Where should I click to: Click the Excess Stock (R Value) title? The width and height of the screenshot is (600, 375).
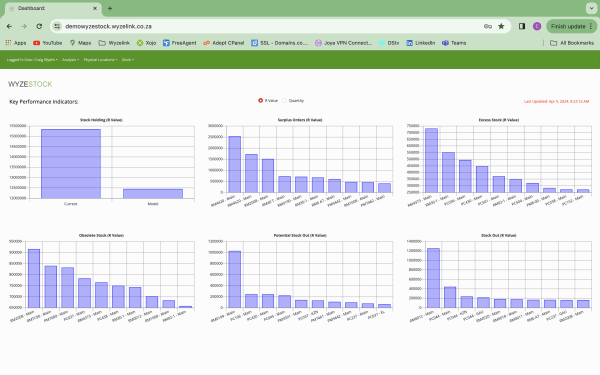[498, 120]
